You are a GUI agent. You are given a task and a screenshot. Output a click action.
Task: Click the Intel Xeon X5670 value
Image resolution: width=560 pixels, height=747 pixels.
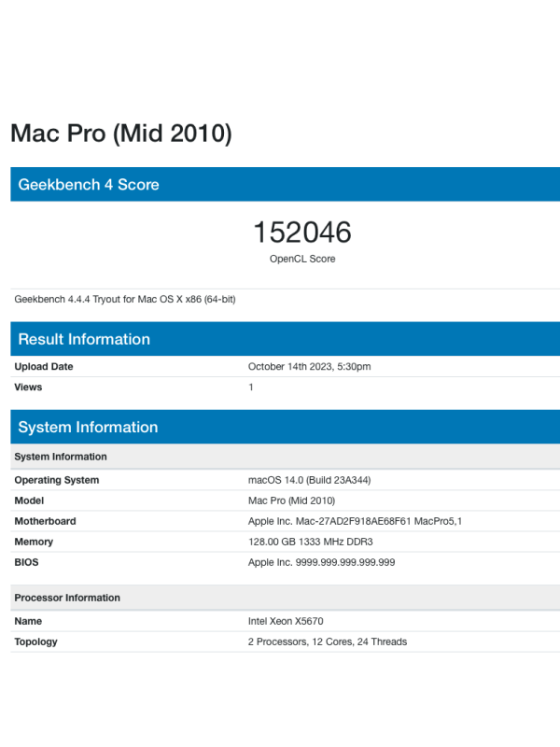[286, 621]
